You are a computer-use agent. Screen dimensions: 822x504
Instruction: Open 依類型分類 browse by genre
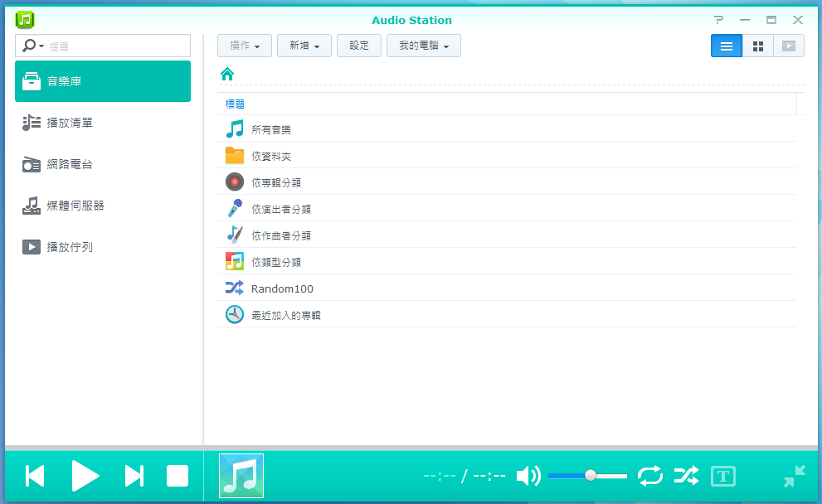click(x=507, y=261)
